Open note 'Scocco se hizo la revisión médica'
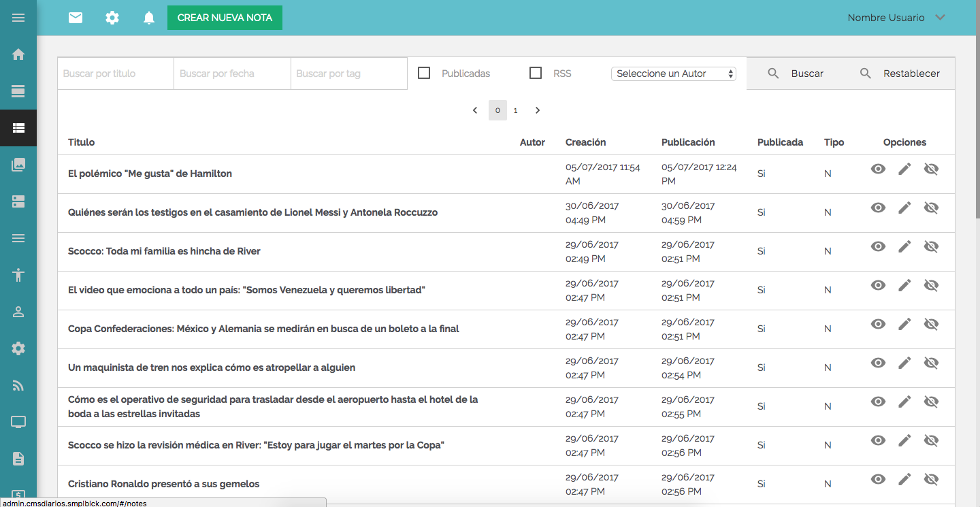Screen dimensions: 980x507 (256, 445)
